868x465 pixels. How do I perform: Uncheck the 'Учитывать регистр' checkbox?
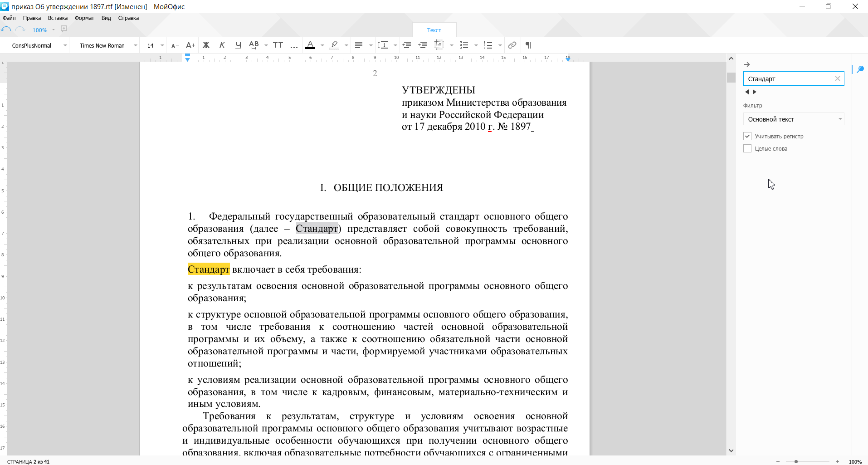point(747,136)
